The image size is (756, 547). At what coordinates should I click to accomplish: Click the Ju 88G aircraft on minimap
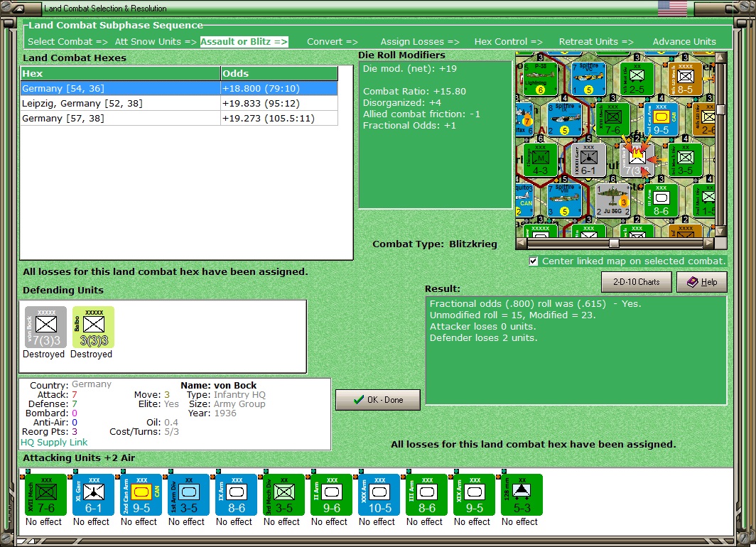pyautogui.click(x=612, y=200)
